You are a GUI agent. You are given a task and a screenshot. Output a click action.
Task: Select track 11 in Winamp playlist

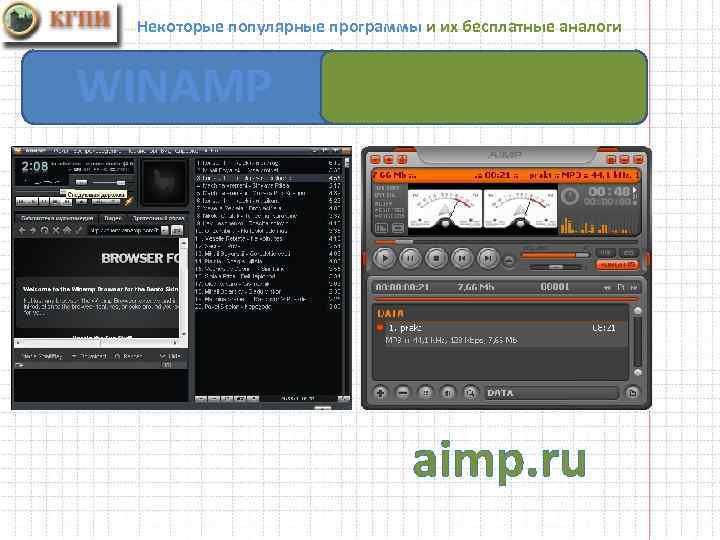pos(268,238)
